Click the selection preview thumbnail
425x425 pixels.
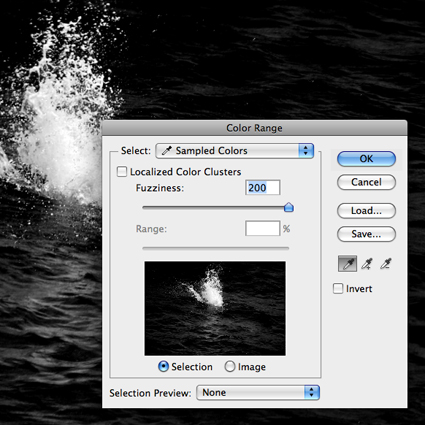(x=215, y=308)
